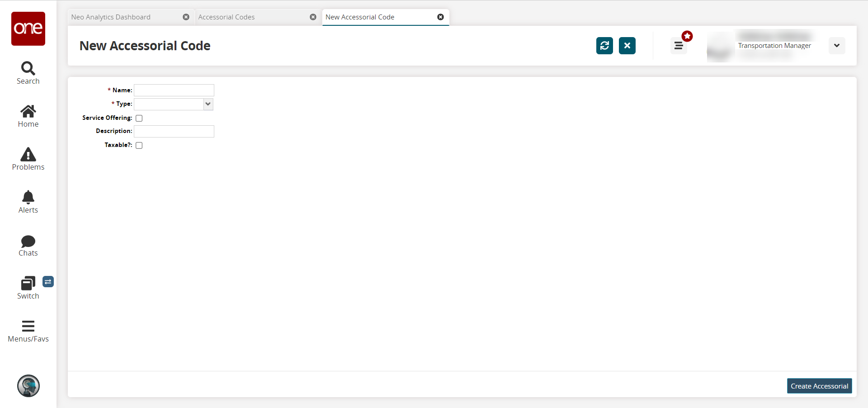Click the blue swap arrows badge

(48, 282)
